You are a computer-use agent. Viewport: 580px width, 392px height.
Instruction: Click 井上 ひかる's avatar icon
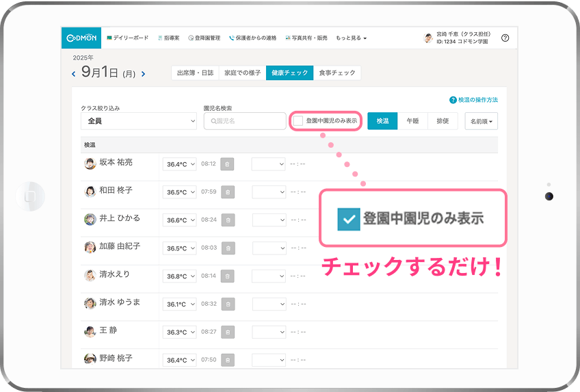pyautogui.click(x=90, y=219)
